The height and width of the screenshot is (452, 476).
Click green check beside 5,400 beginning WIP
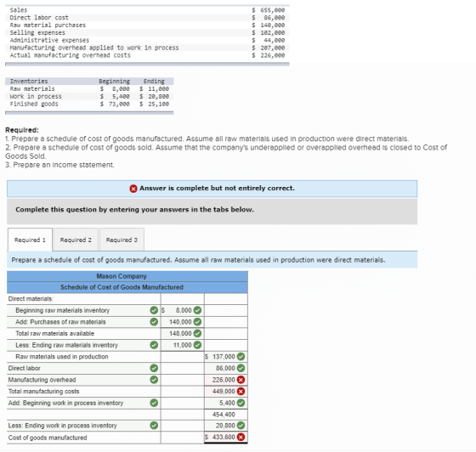241,403
